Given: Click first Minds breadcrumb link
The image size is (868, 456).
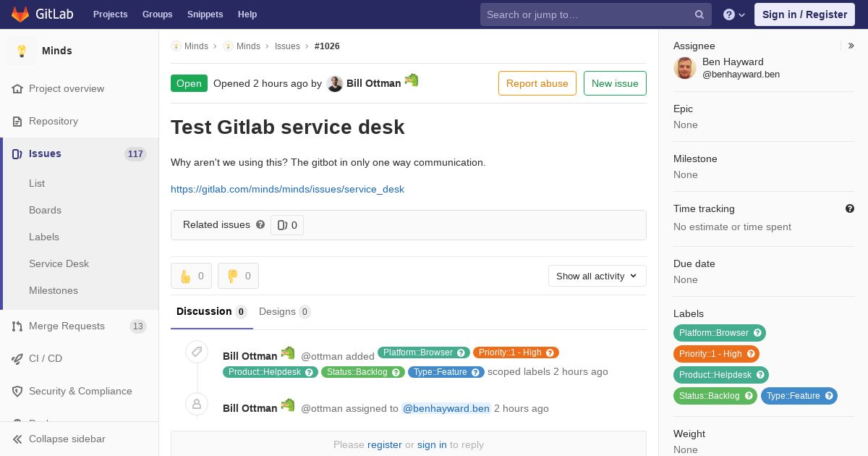Looking at the screenshot, I should pos(196,46).
